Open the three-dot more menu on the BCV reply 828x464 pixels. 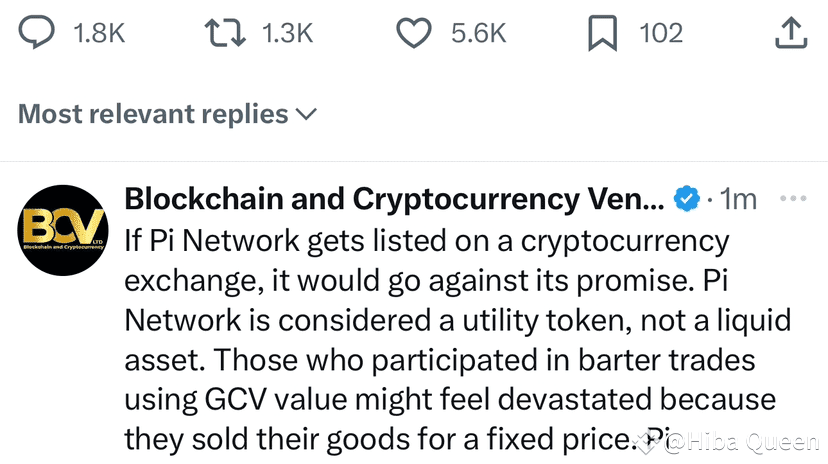pos(792,199)
